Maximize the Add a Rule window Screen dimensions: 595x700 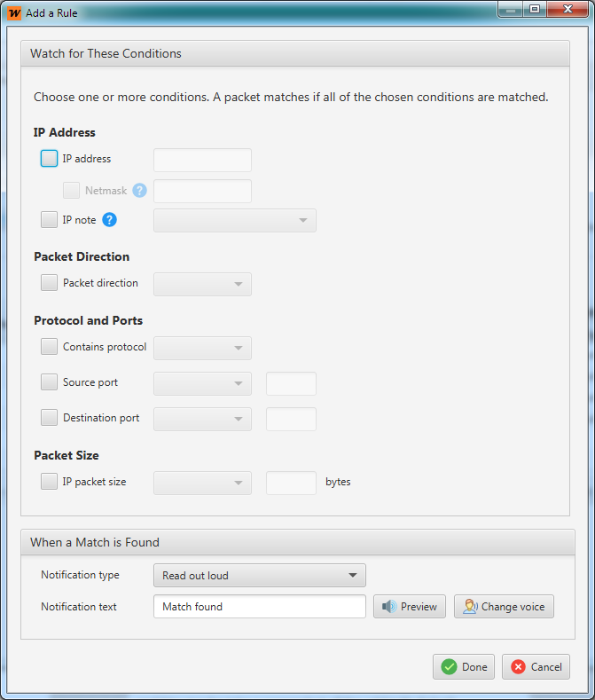click(x=535, y=9)
